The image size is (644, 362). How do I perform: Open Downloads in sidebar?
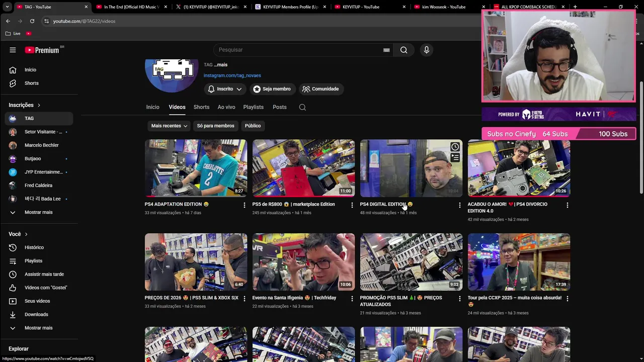point(39,314)
